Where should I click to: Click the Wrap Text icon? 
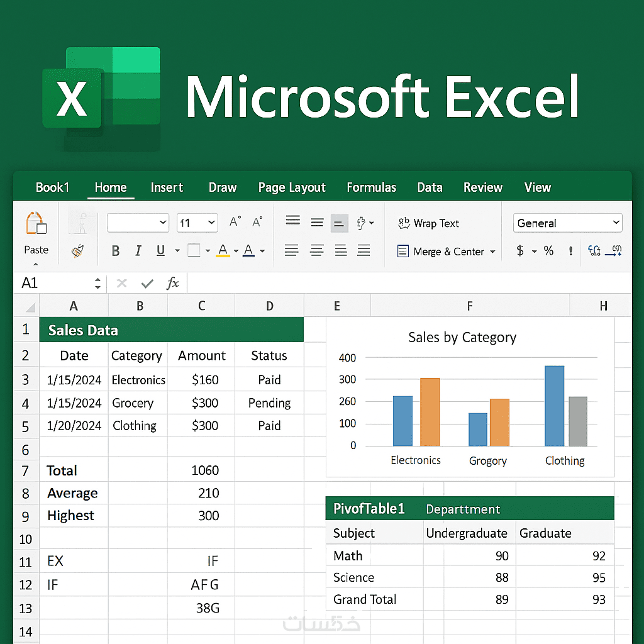pyautogui.click(x=404, y=223)
